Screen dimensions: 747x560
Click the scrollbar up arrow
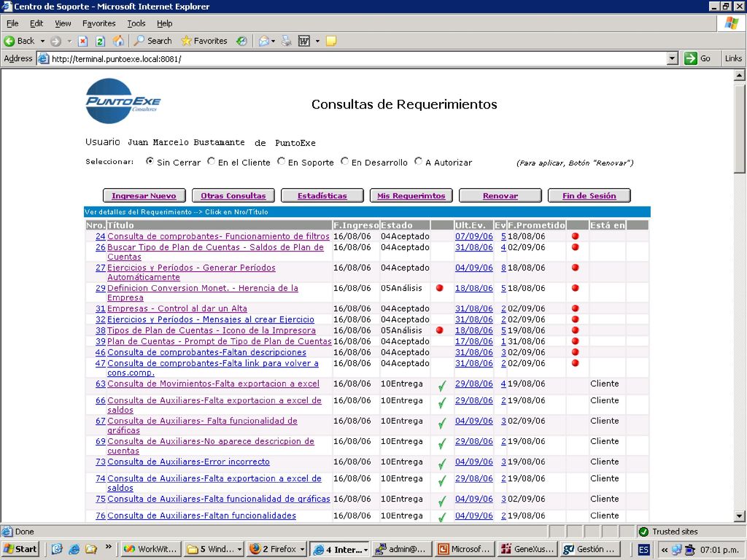(x=739, y=75)
